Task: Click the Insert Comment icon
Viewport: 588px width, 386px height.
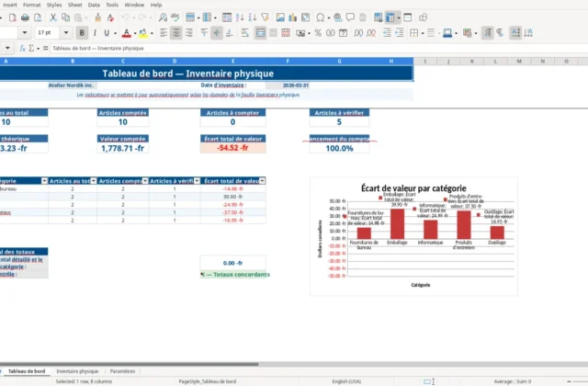Action: click(350, 17)
